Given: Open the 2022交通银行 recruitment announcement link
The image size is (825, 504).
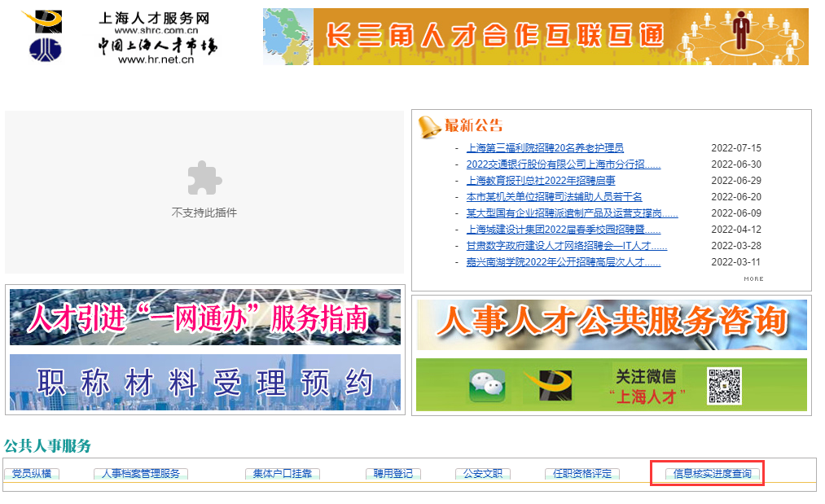Looking at the screenshot, I should (564, 164).
